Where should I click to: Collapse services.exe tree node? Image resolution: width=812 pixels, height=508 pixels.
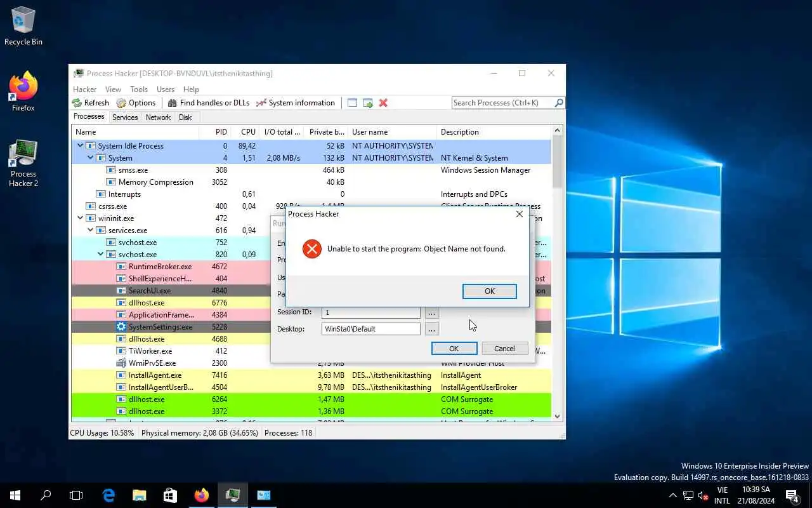(x=90, y=230)
